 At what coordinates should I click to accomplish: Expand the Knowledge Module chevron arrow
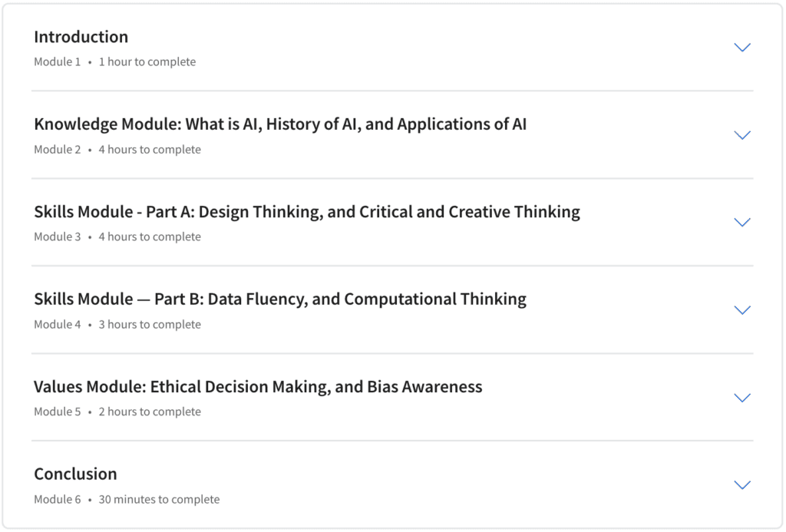[x=741, y=135]
